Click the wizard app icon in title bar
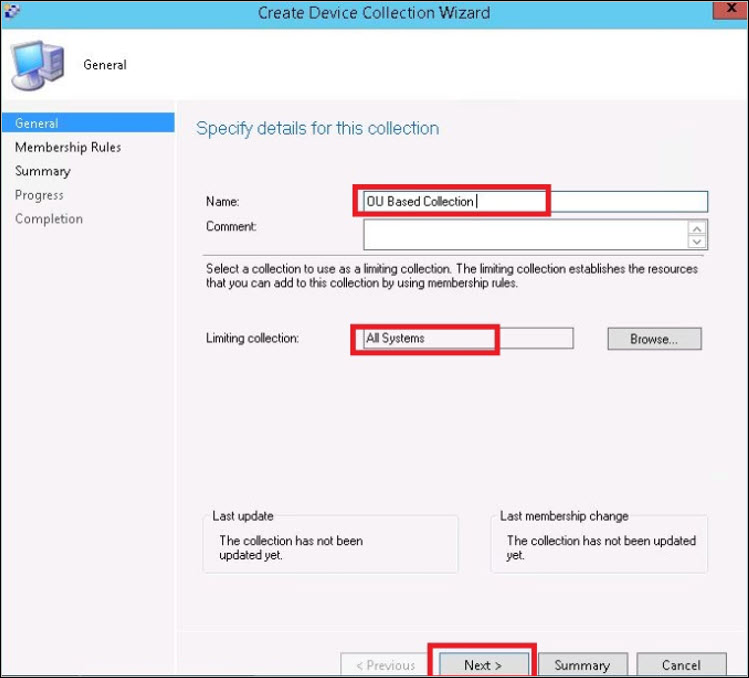 pyautogui.click(x=11, y=11)
